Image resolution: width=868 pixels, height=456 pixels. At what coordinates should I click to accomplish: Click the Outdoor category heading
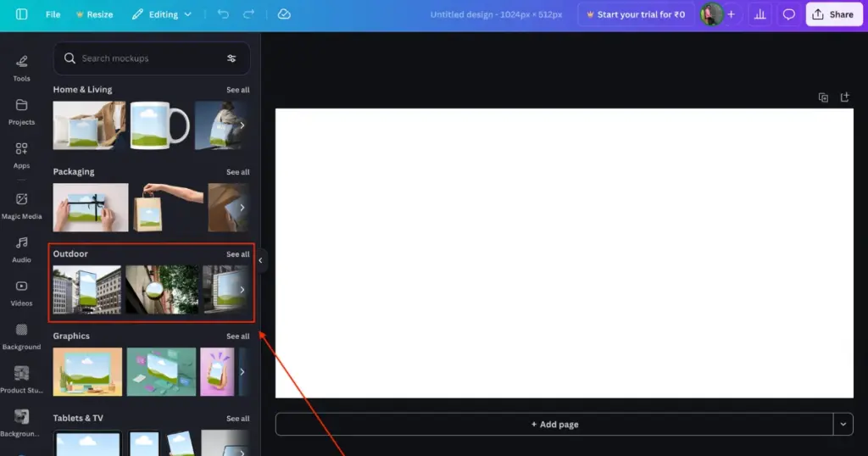(x=70, y=254)
